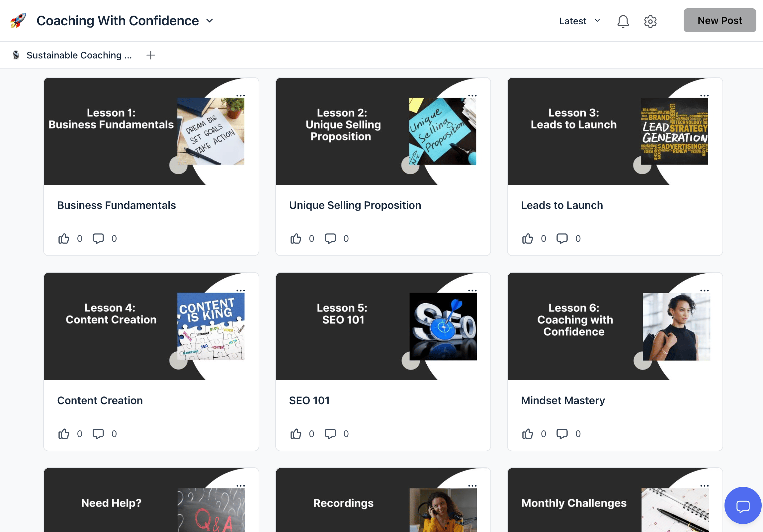
Task: Open comments on SEO 101 post
Action: [330, 434]
